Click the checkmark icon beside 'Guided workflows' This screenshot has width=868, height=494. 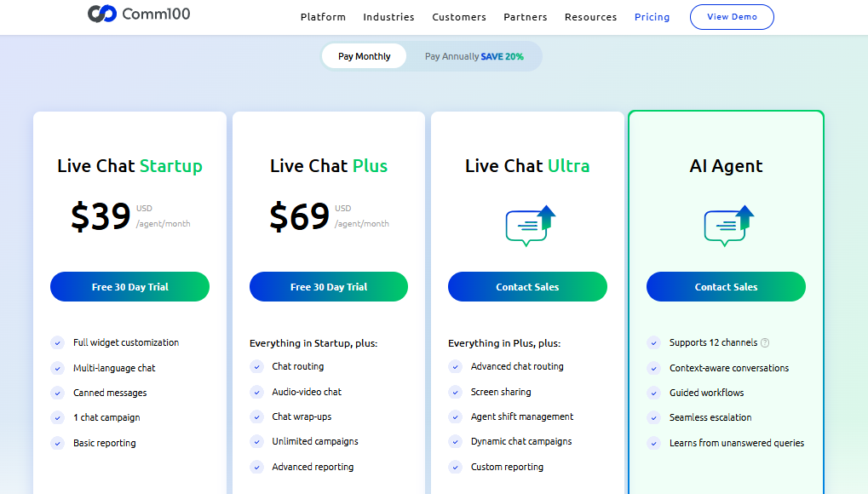[653, 393]
